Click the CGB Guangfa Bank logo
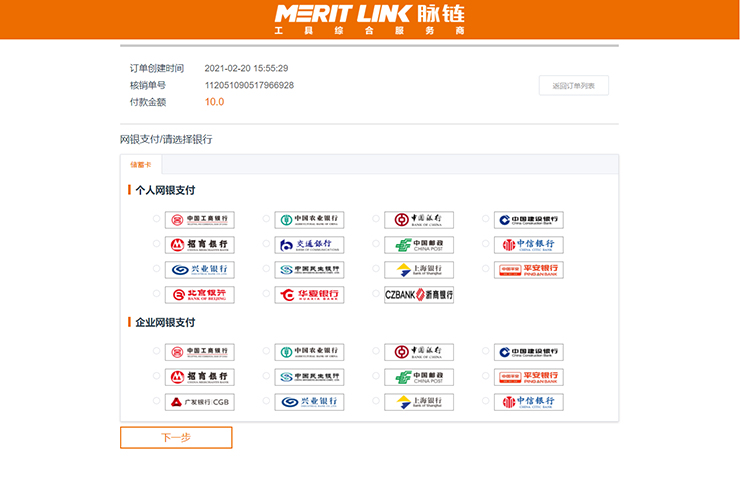The height and width of the screenshot is (480, 740). pyautogui.click(x=200, y=402)
